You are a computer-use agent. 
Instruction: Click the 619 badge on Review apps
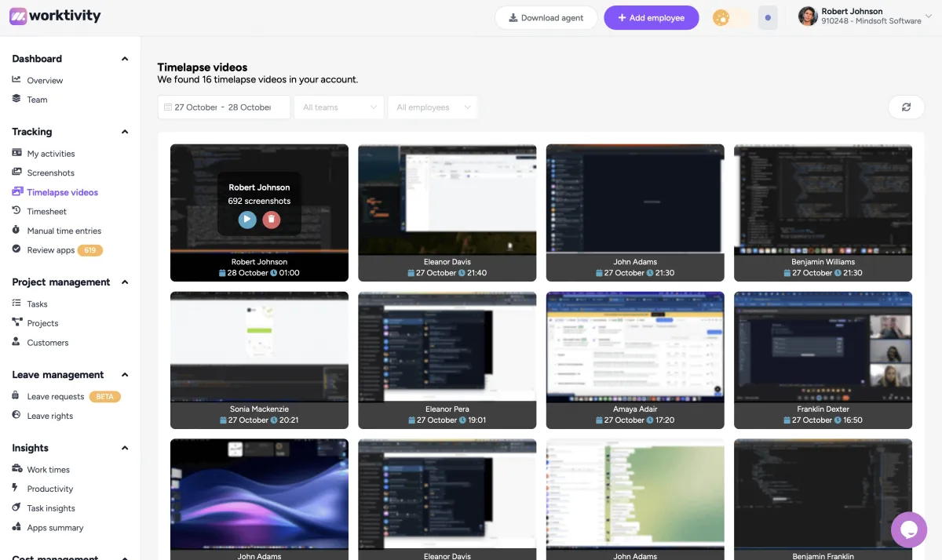point(90,250)
